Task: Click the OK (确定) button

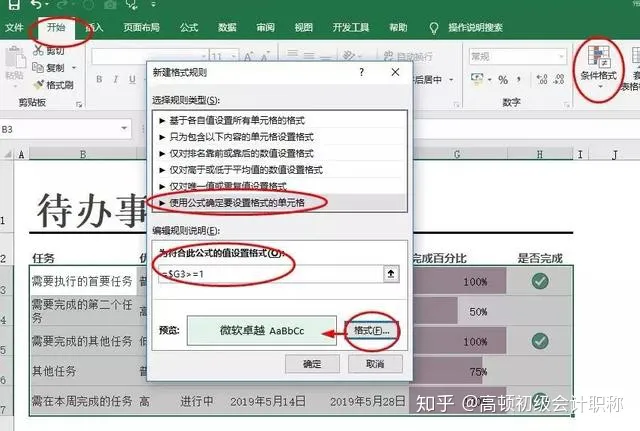Action: click(x=312, y=363)
